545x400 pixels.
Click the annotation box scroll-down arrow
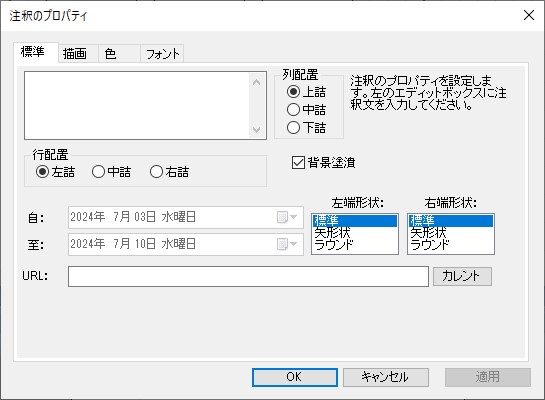click(257, 129)
